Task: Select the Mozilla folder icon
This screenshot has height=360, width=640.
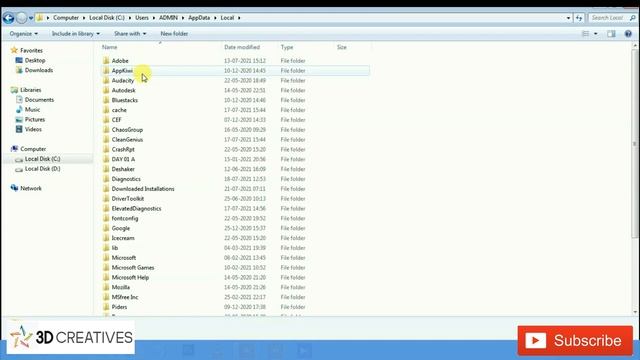Action: 106,287
